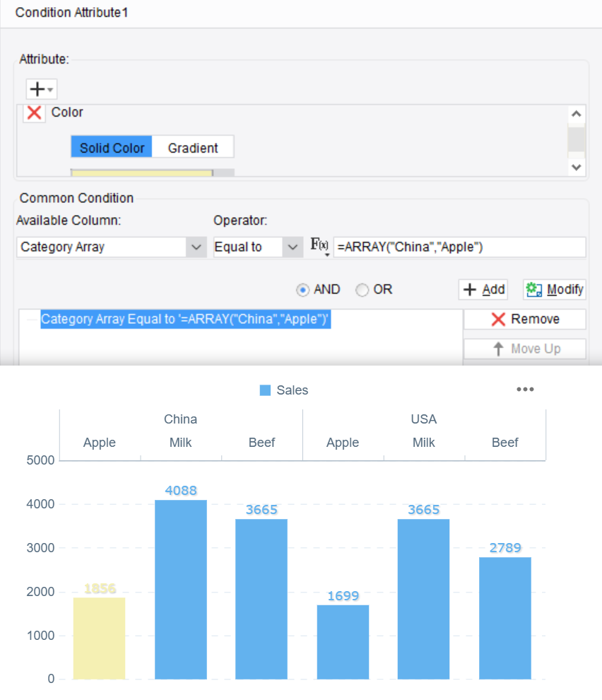Toggle Sales series via legend square

point(265,390)
